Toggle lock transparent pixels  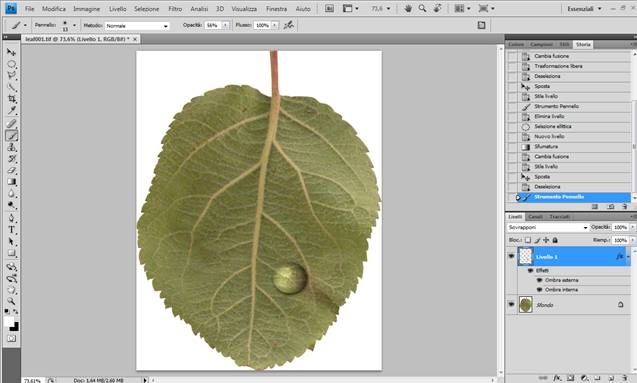click(x=528, y=240)
